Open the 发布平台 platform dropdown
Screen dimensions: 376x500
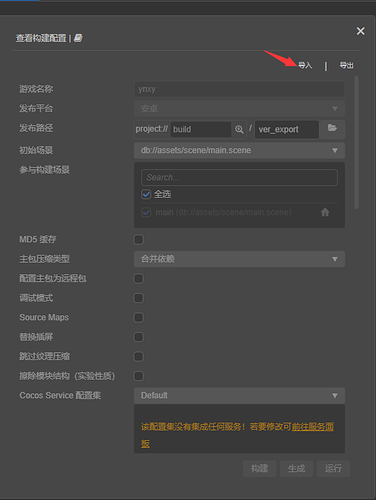pos(239,108)
